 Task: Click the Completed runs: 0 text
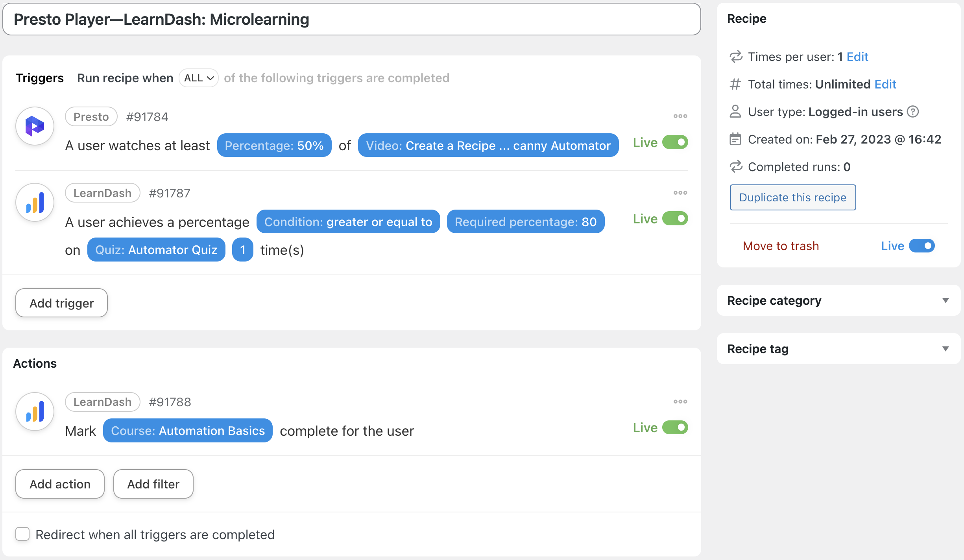799,167
